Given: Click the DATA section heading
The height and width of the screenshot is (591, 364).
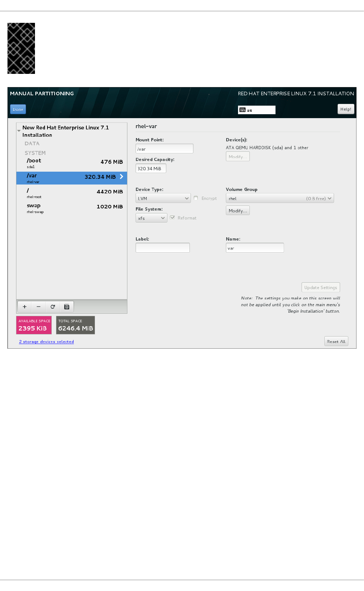Looking at the screenshot, I should [x=32, y=143].
